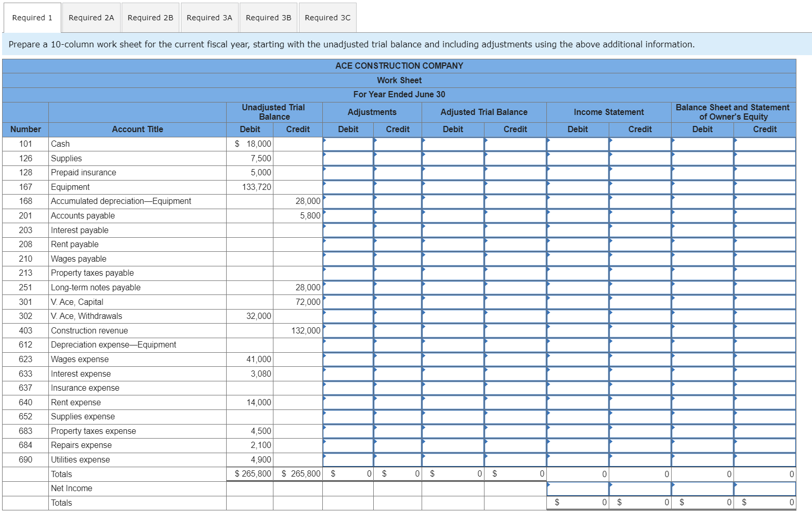Click the Adjusted Trial Balance column header
Viewport: 812px width, 513px height.
point(484,112)
